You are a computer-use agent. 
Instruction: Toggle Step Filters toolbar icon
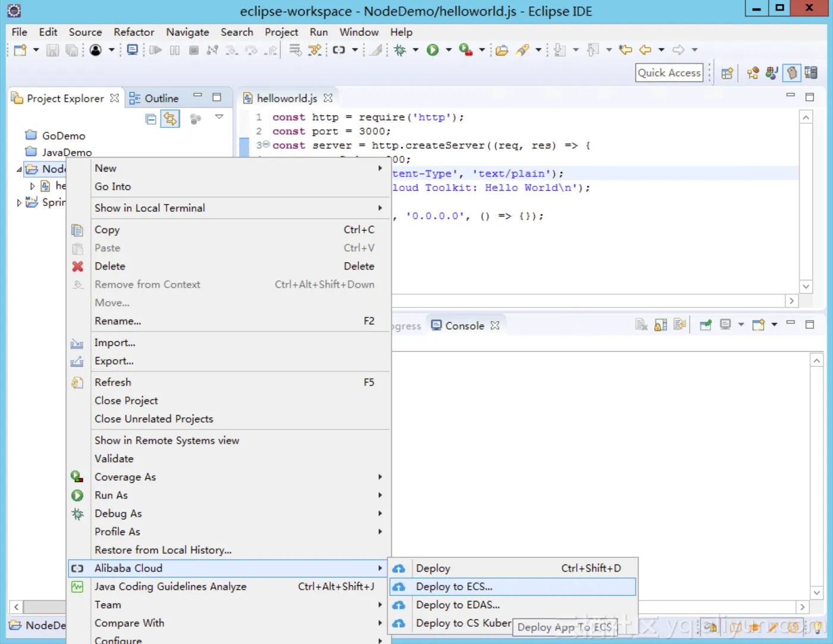(314, 50)
